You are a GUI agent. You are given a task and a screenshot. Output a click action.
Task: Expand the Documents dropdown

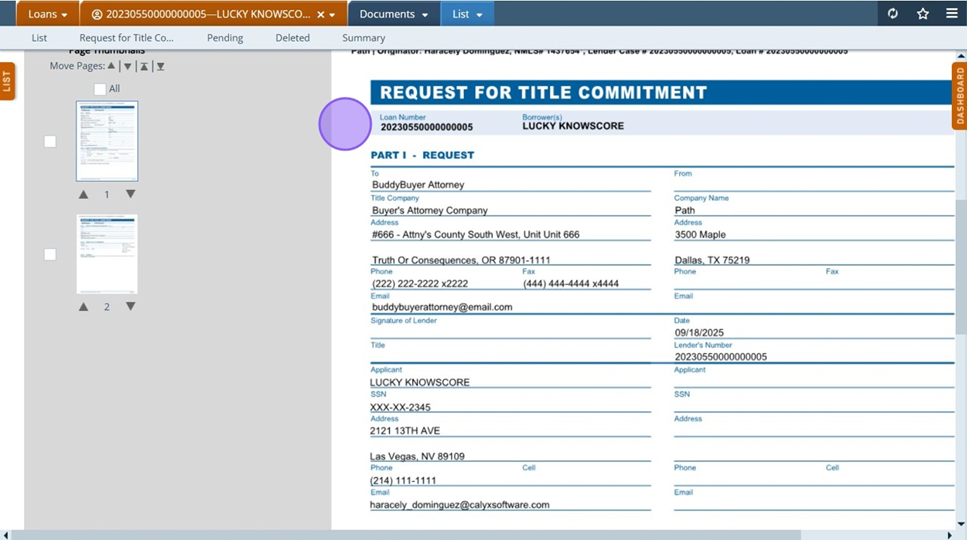394,14
